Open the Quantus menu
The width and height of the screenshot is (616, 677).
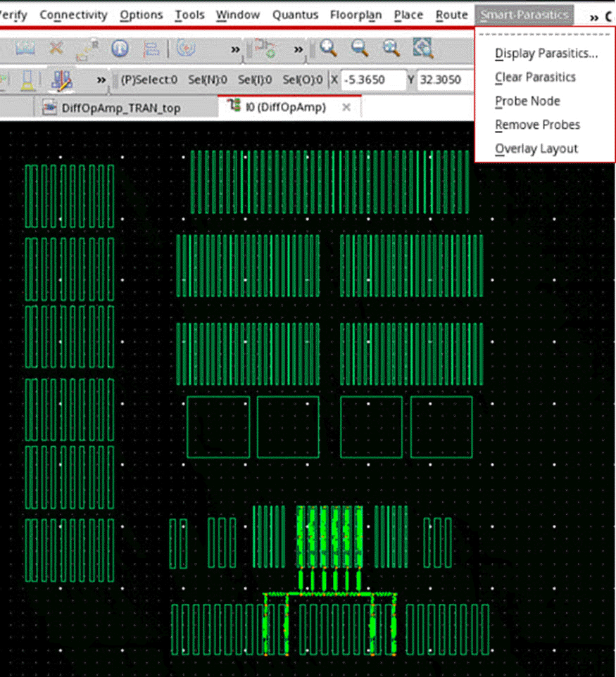[x=295, y=15]
